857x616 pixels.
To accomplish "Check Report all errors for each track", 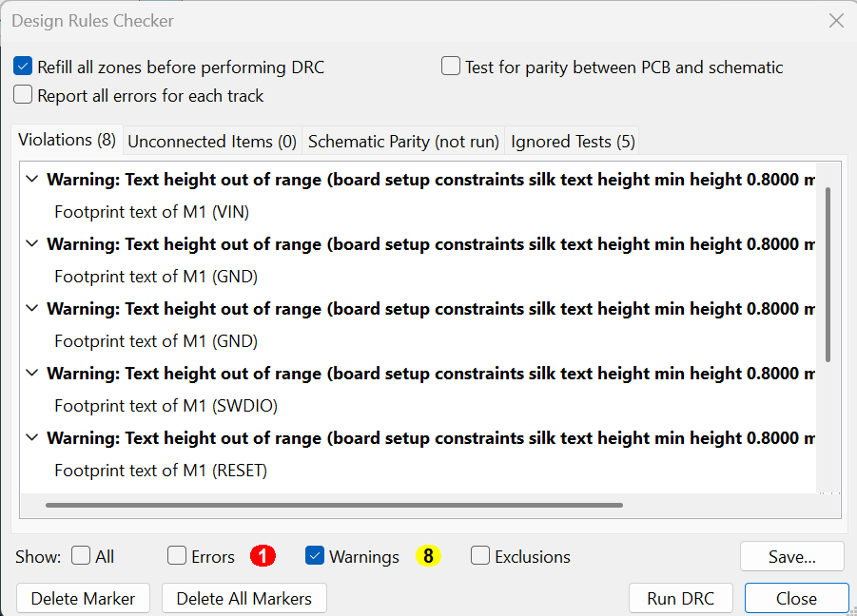I will 24,95.
